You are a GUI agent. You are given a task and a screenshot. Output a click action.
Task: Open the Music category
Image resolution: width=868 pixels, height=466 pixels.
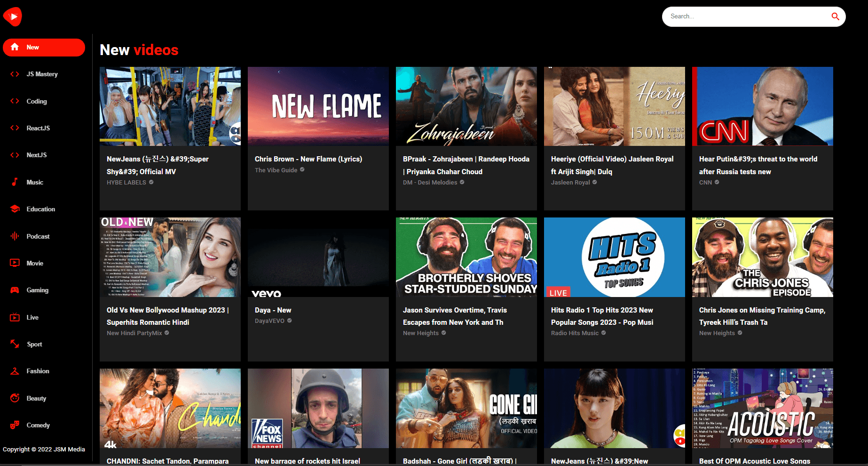coord(44,182)
